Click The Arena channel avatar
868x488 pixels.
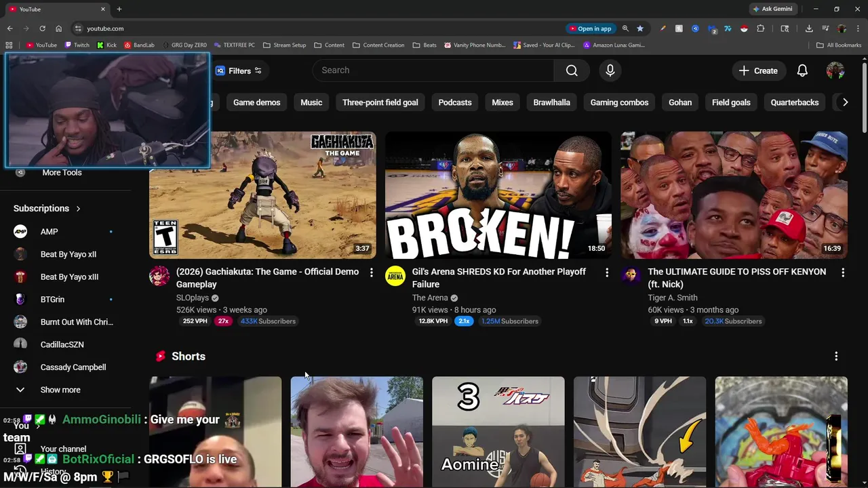tap(395, 276)
